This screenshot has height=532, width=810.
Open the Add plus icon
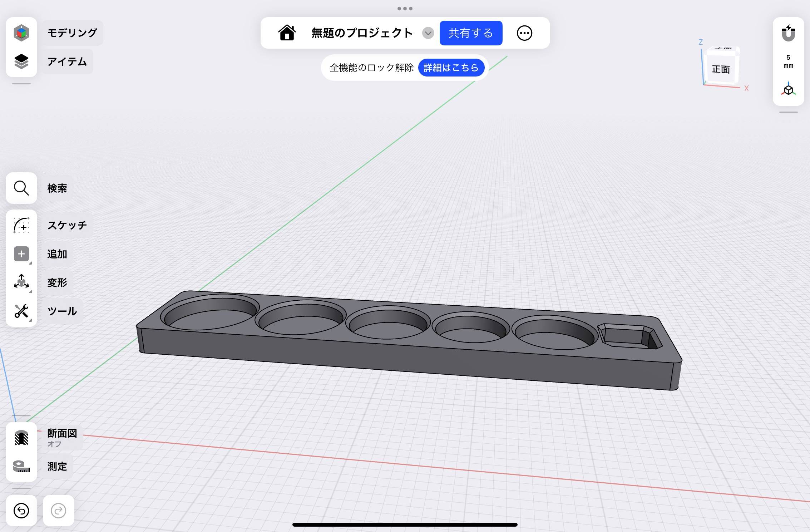pos(21,254)
